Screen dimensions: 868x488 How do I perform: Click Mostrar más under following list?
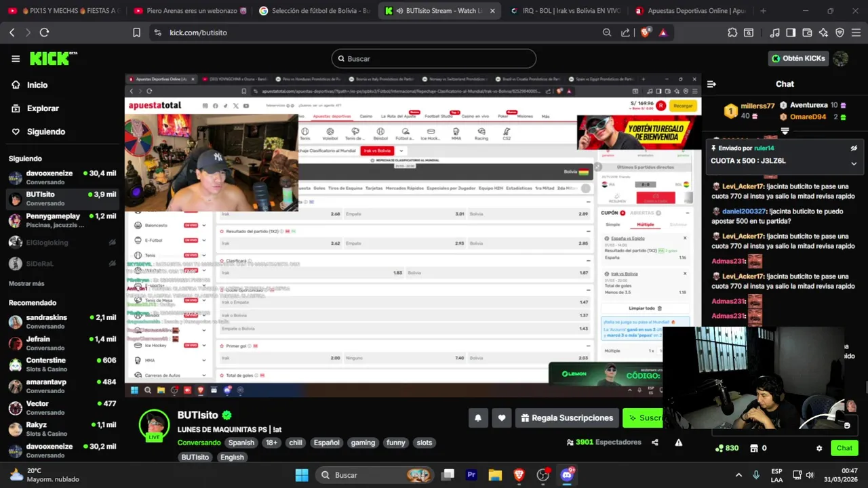point(26,283)
